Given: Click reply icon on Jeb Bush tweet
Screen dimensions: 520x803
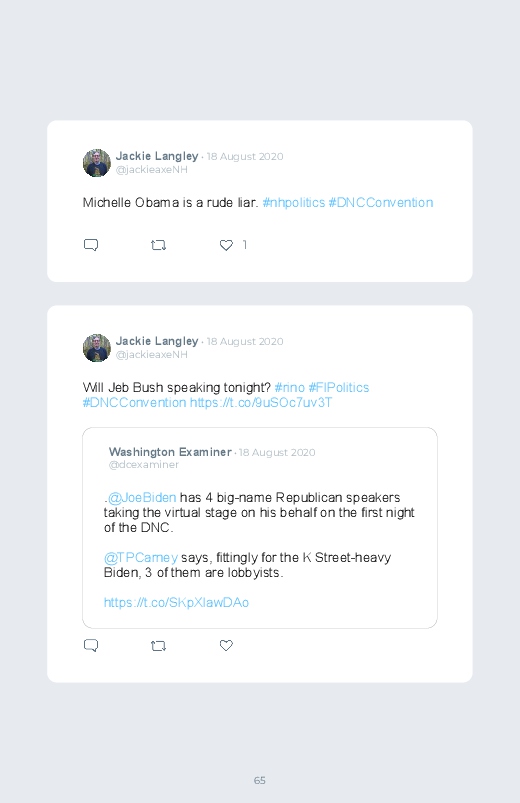Looking at the screenshot, I should [x=91, y=645].
